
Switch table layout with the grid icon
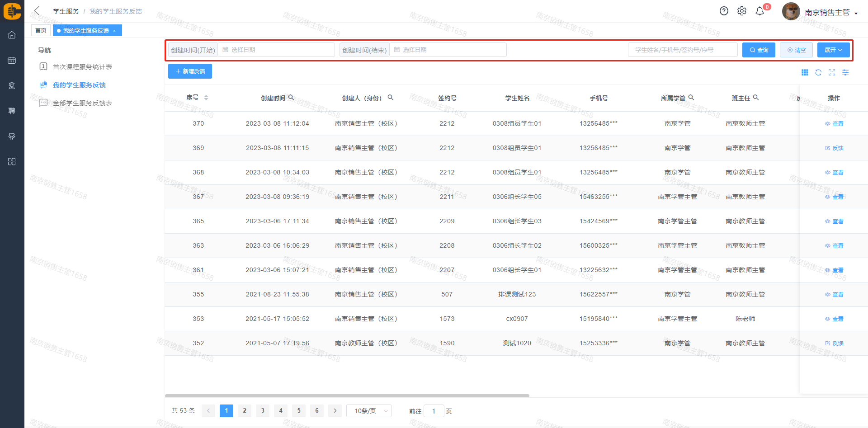[x=805, y=72]
